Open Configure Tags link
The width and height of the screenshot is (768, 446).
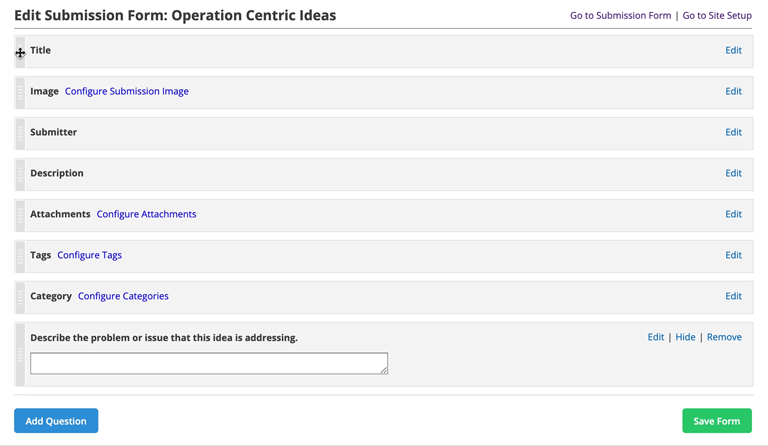coord(89,255)
